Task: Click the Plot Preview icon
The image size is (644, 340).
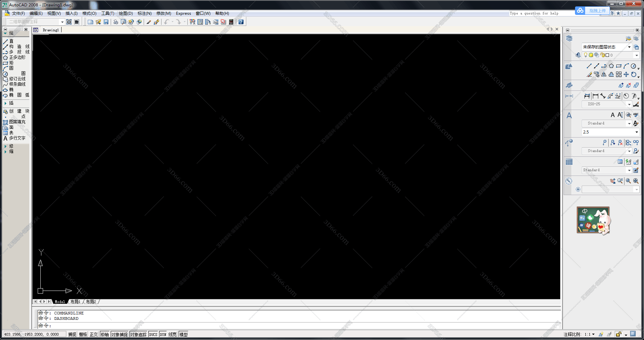Action: (x=123, y=22)
